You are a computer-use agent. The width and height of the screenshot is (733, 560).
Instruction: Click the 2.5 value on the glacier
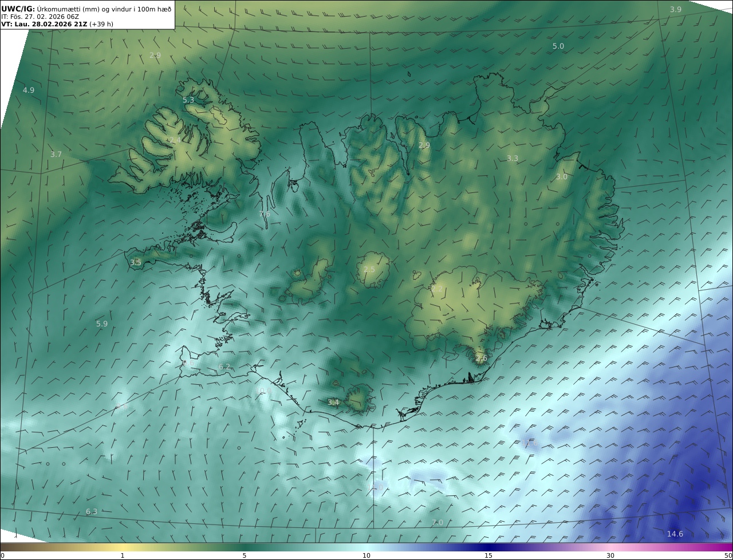click(x=369, y=269)
